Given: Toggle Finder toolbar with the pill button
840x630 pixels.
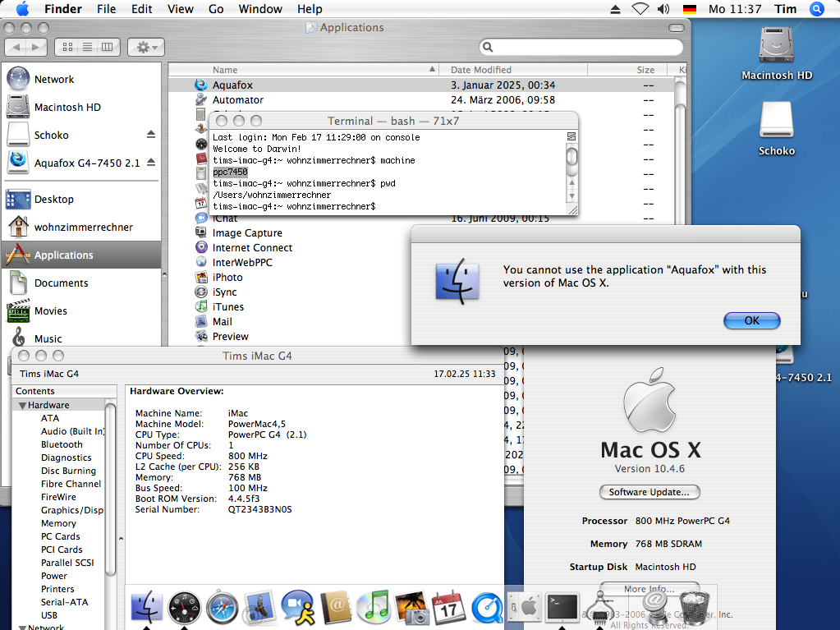Looking at the screenshot, I should [677, 28].
